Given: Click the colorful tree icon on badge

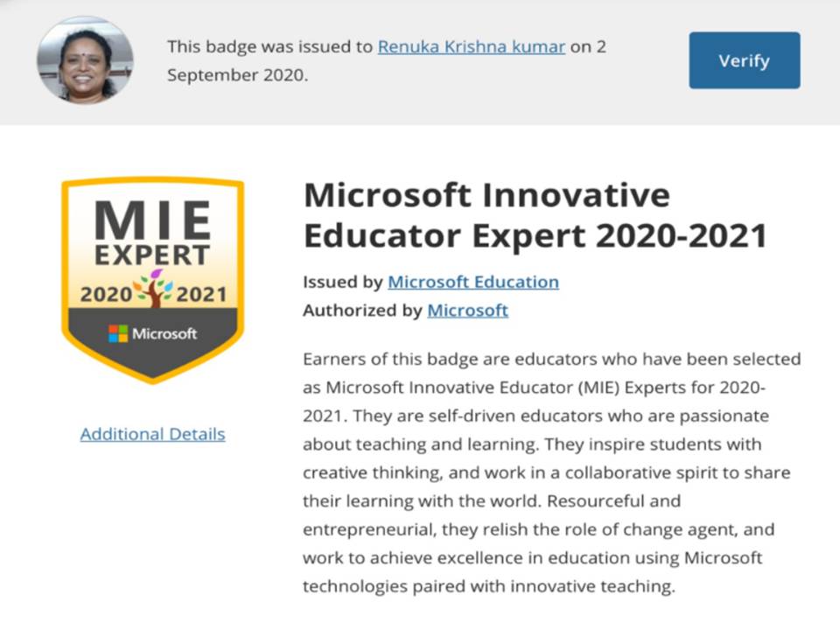Looking at the screenshot, I should (154, 288).
